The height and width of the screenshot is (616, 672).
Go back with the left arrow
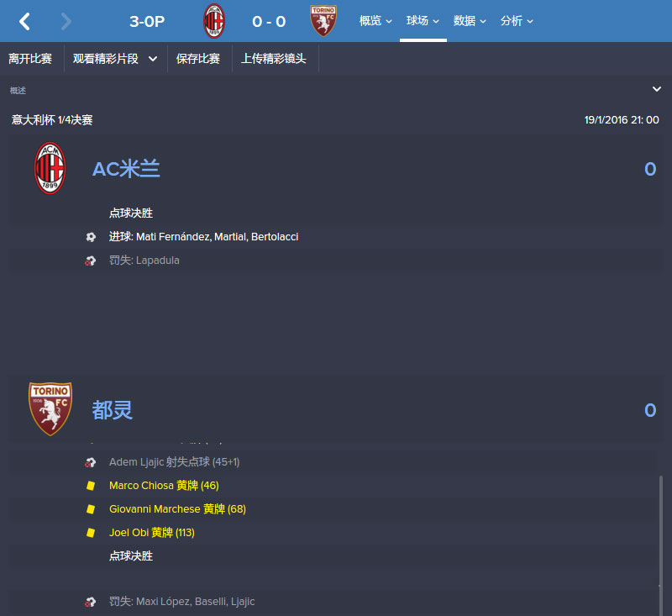24,21
